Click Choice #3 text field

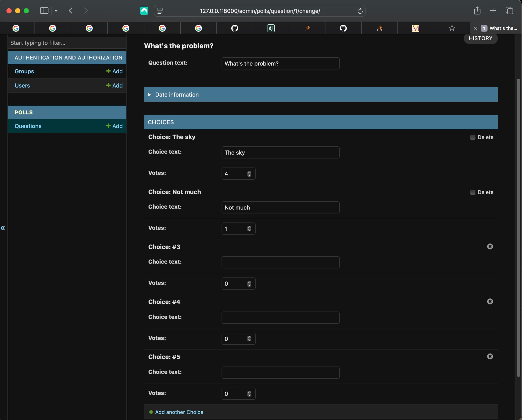[280, 262]
